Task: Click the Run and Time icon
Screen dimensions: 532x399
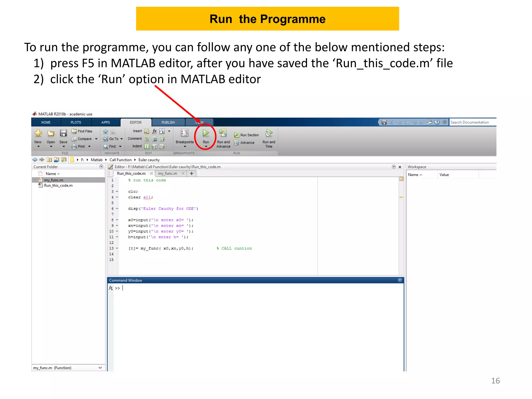Action: click(x=269, y=133)
